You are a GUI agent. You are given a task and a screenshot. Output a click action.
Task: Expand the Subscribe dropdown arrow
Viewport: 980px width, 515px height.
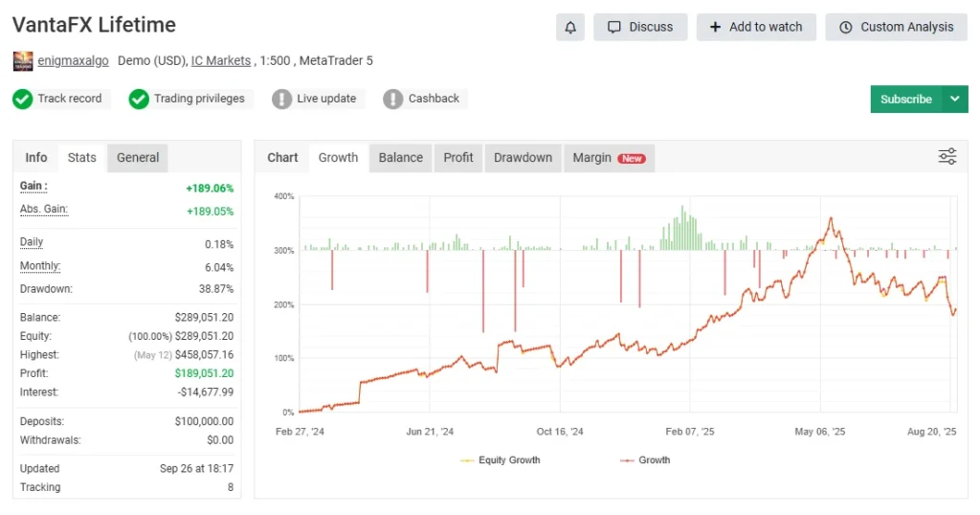pos(955,99)
